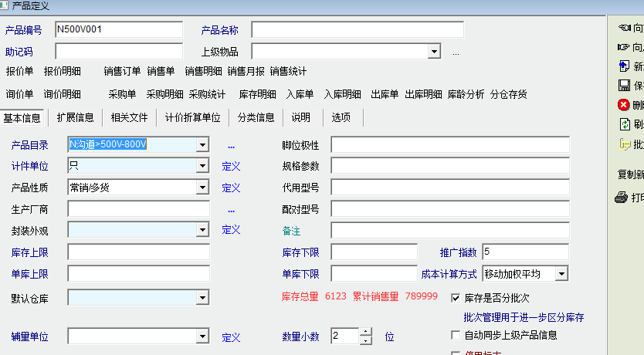644x355 pixels.
Task: Click the red delete icon
Action: pyautogui.click(x=624, y=105)
